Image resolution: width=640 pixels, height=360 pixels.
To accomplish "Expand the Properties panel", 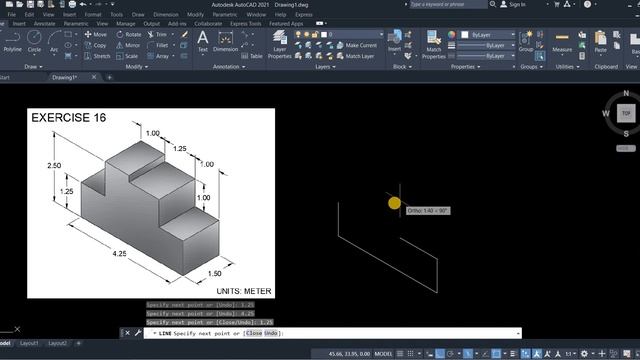I will coord(465,67).
